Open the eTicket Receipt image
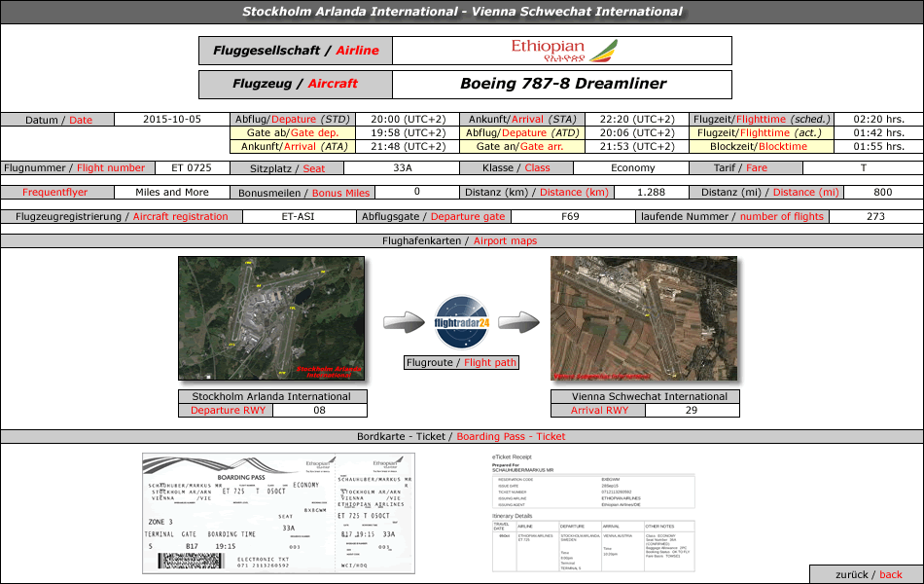This screenshot has width=924, height=584. click(593, 513)
